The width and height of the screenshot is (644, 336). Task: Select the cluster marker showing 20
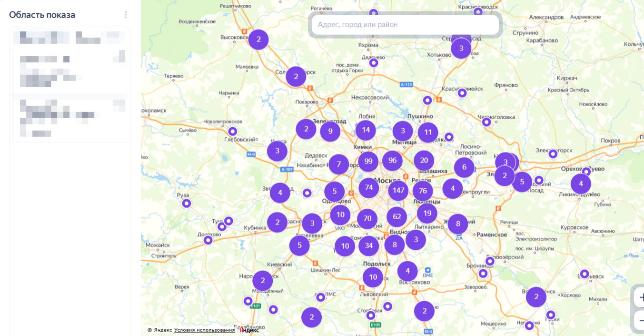[424, 161]
